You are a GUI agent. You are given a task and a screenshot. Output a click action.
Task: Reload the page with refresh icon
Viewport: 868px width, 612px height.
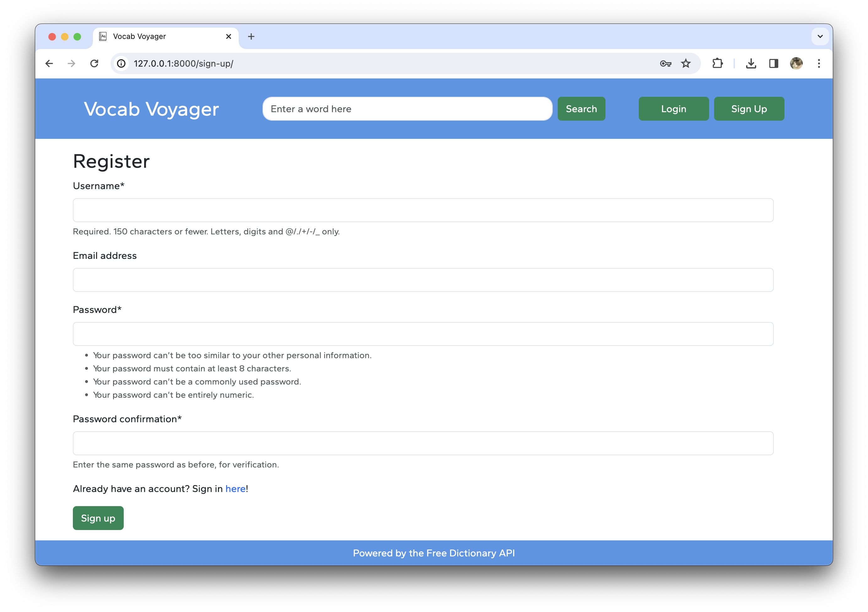95,63
